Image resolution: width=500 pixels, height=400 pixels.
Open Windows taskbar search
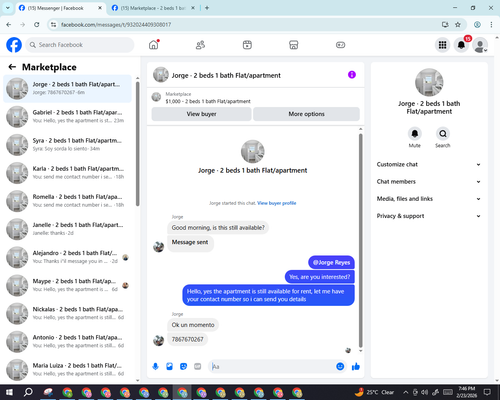click(28, 392)
